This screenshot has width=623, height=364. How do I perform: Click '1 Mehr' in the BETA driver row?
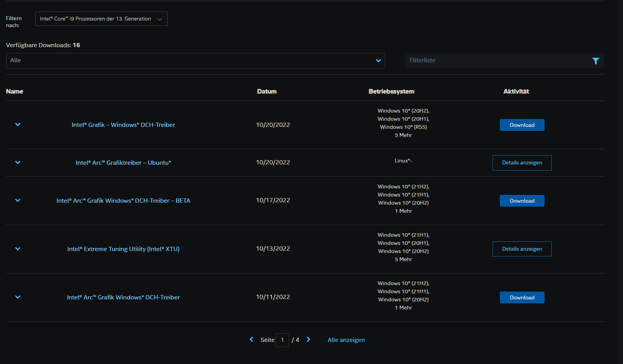coord(404,211)
